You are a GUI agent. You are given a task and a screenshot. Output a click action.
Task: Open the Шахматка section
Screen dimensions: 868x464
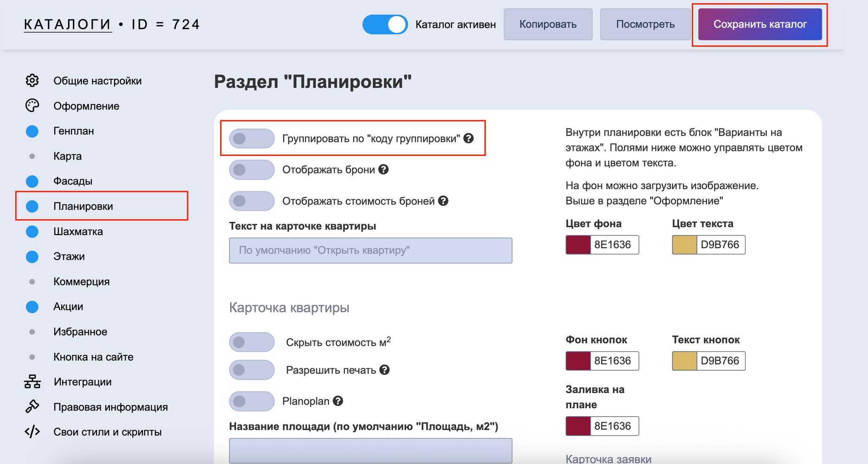78,232
